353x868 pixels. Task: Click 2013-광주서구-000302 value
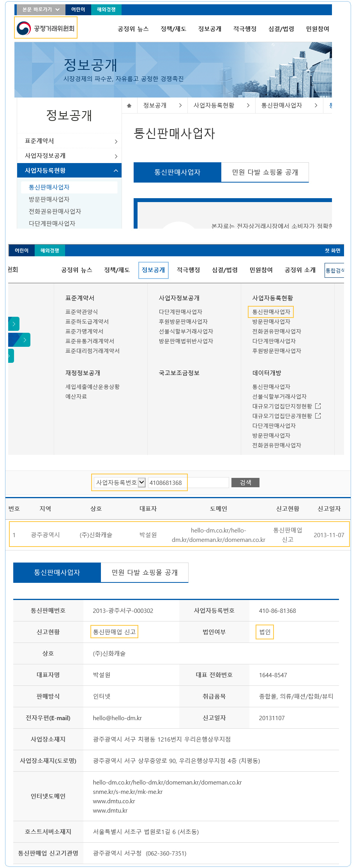(123, 611)
